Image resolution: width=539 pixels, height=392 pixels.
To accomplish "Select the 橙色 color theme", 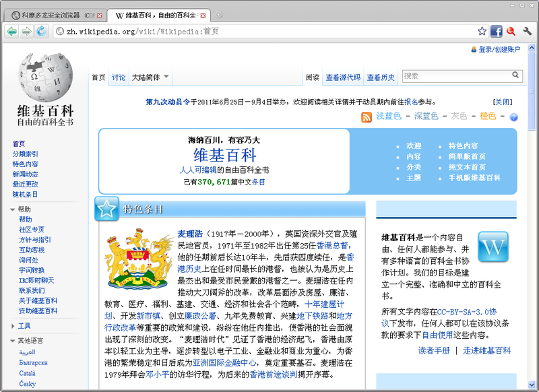I will point(488,116).
